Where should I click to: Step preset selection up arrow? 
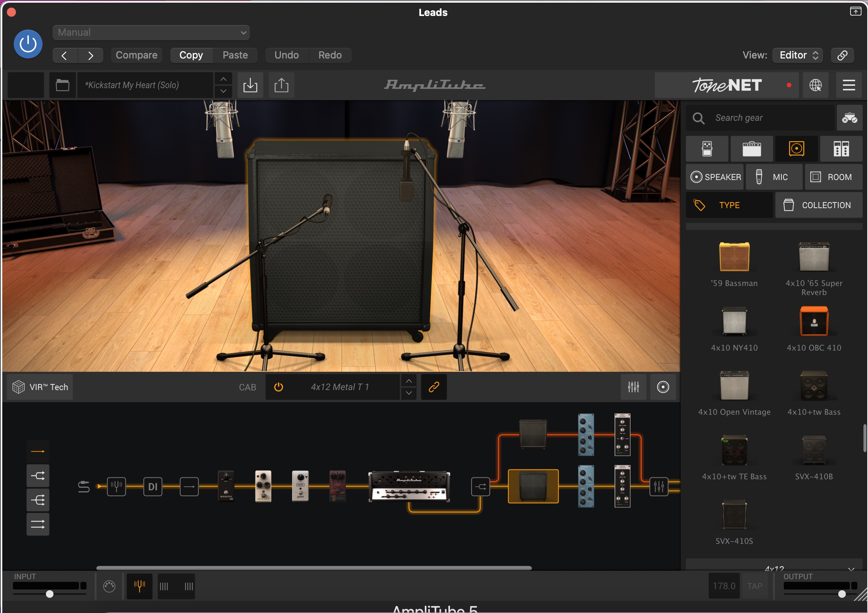pos(223,79)
